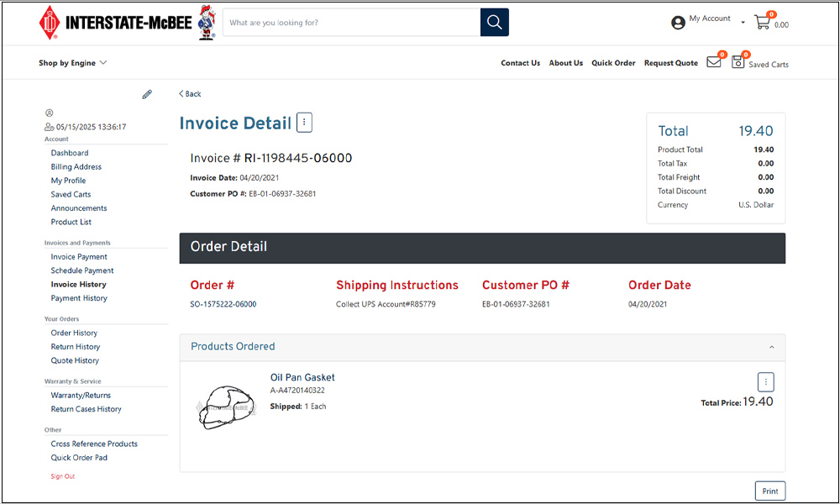Open Invoice Payment in sidebar

(x=79, y=256)
